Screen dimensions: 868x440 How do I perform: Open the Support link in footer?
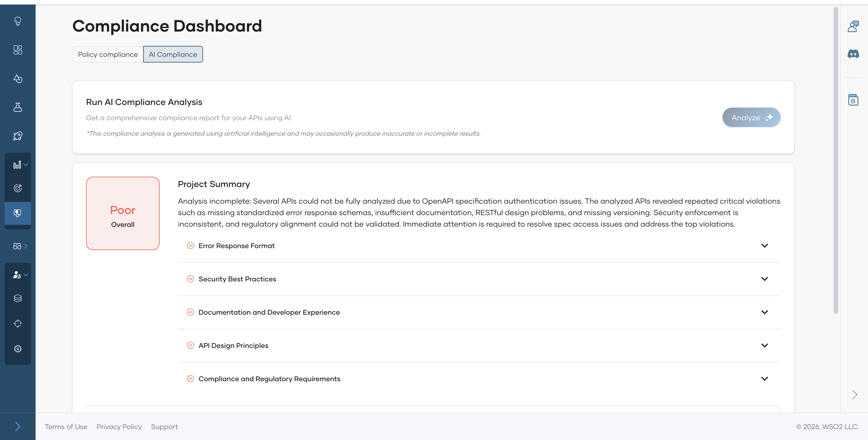coord(164,427)
